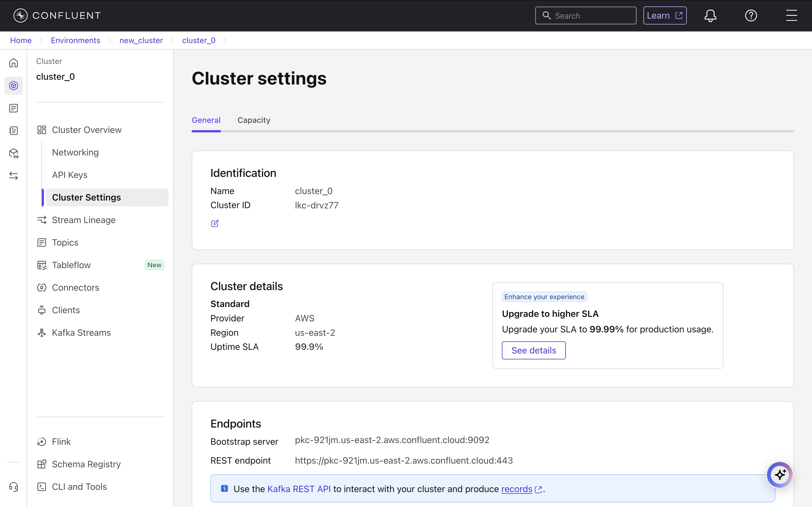Viewport: 812px width, 507px height.
Task: Select the General tab
Action: (206, 120)
